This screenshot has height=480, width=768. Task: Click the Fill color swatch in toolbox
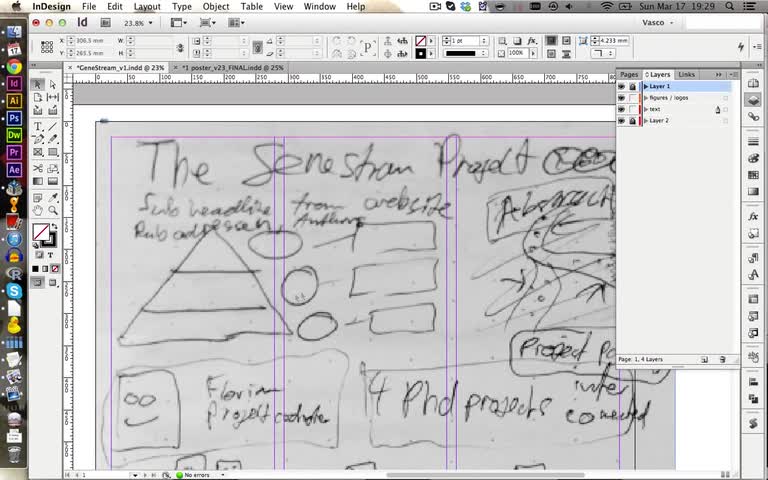click(x=41, y=232)
